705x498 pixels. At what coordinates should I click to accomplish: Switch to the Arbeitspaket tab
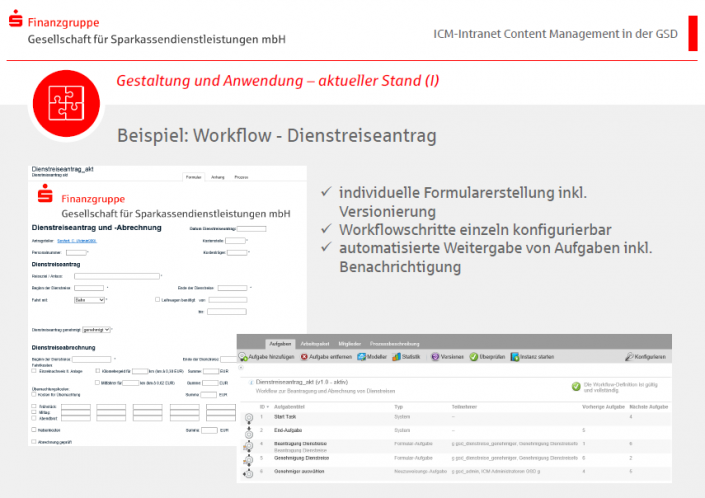coord(315,344)
